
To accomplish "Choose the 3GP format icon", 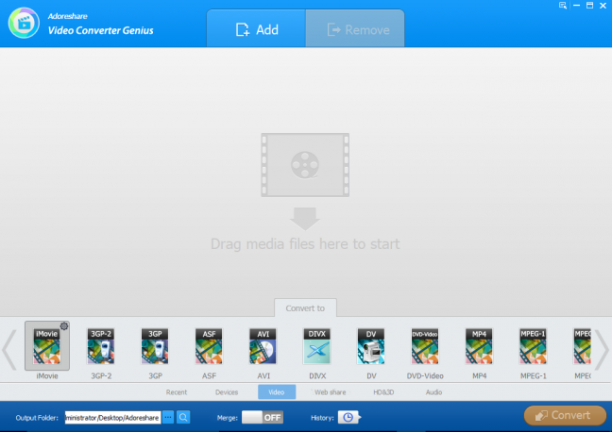I will (x=155, y=346).
